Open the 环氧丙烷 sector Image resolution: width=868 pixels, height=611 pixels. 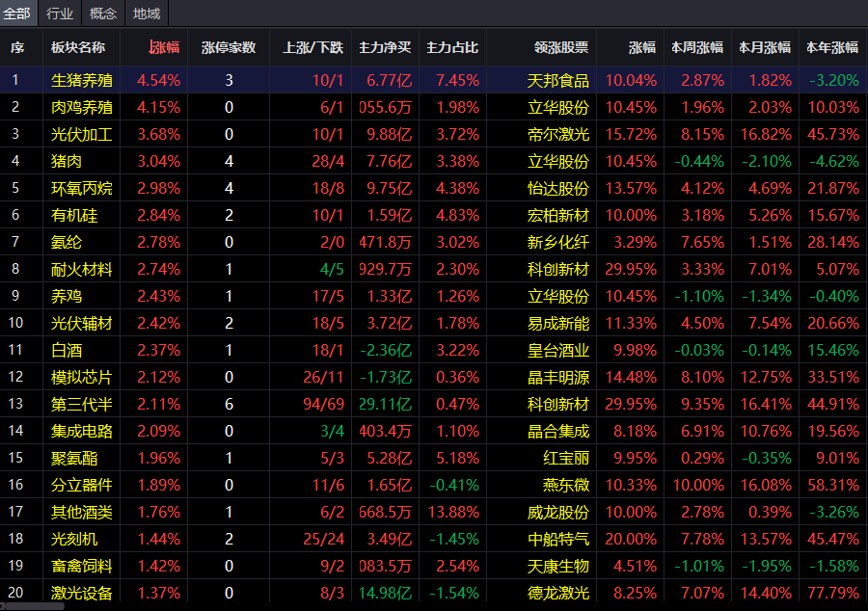coord(82,189)
